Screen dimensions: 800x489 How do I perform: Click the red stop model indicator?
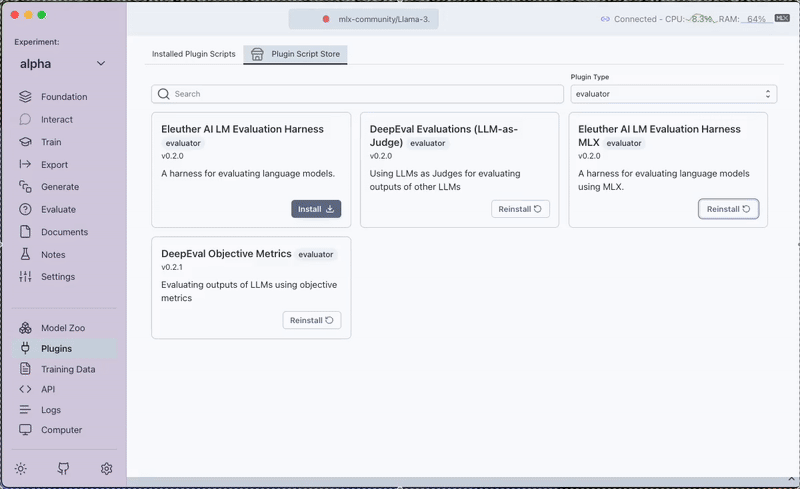(x=326, y=19)
